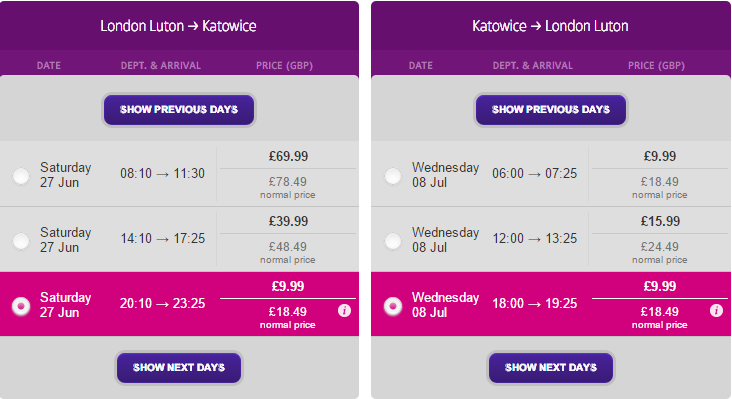The height and width of the screenshot is (399, 732).
Task: Choose the £69.99 outbound fare
Action: [x=288, y=156]
